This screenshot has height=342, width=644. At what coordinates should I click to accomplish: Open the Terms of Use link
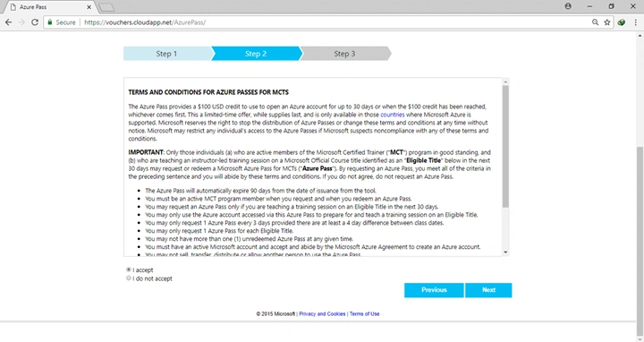[x=364, y=313]
